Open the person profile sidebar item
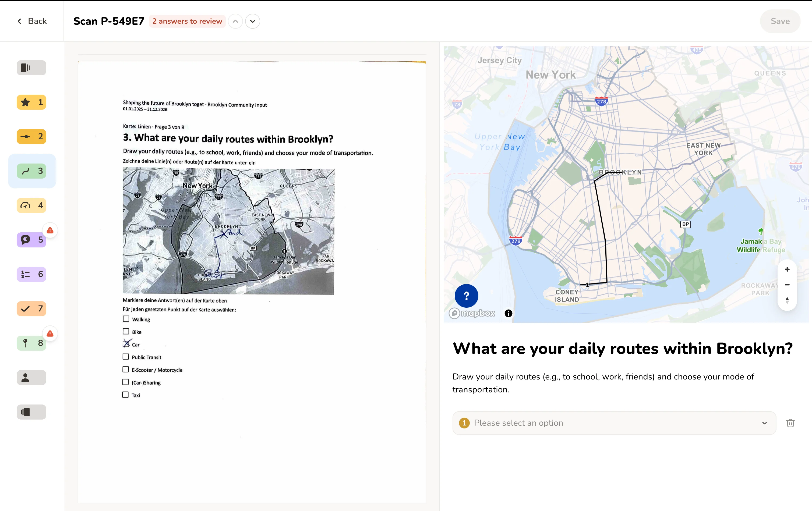The height and width of the screenshot is (511, 812). coord(31,378)
